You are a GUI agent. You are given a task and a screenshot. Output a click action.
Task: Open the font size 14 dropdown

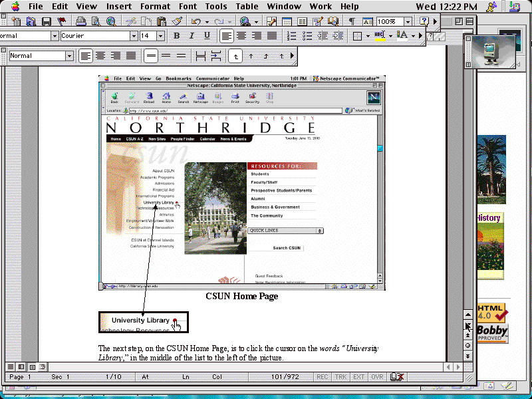pos(161,36)
